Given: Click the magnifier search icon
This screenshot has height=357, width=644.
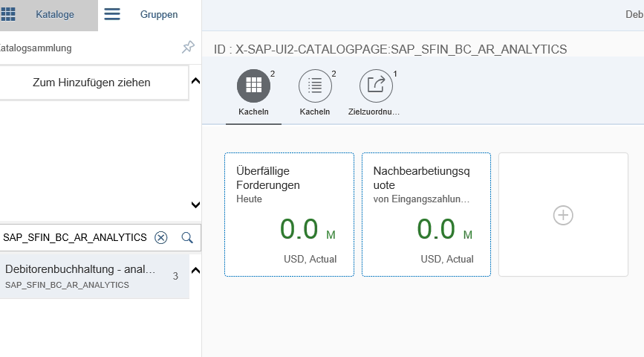Looking at the screenshot, I should [187, 237].
